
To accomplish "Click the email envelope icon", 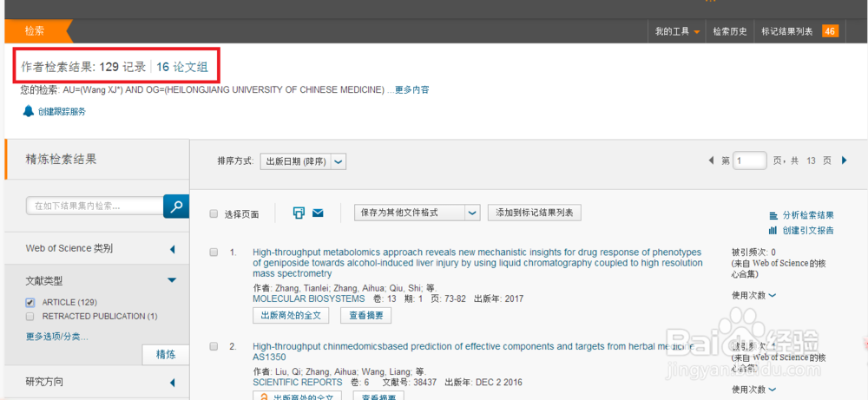I will [318, 213].
